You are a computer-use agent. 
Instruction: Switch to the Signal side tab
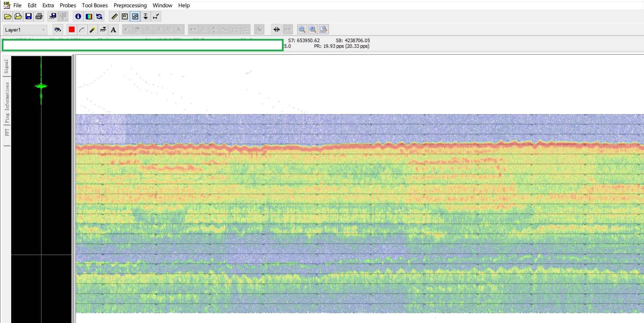[x=7, y=66]
